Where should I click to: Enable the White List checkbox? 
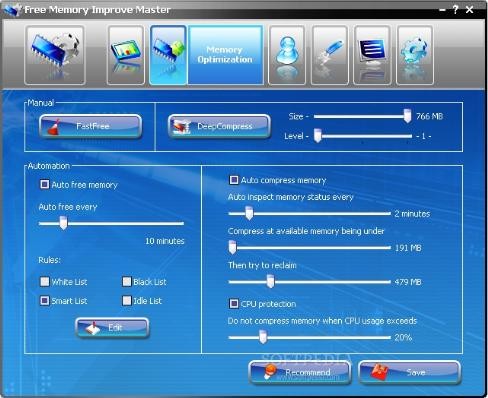(x=44, y=282)
